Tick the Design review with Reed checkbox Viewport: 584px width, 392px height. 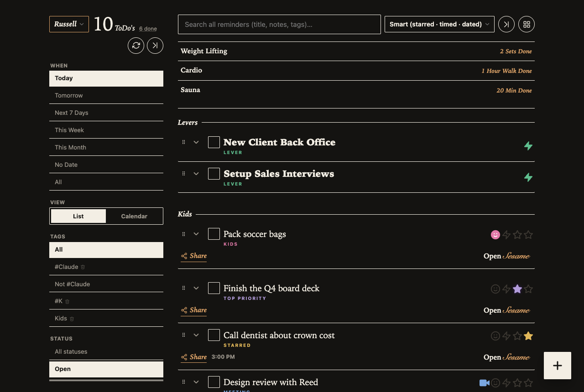coord(214,382)
